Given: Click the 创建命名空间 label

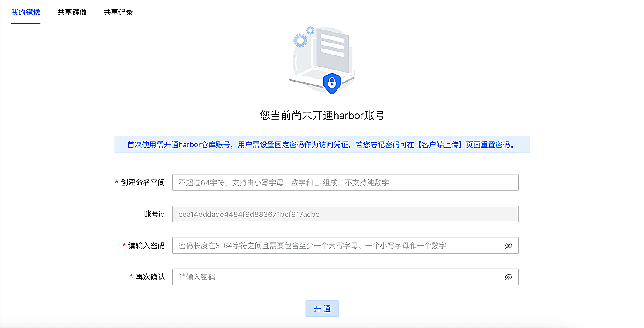Looking at the screenshot, I should (144, 182).
